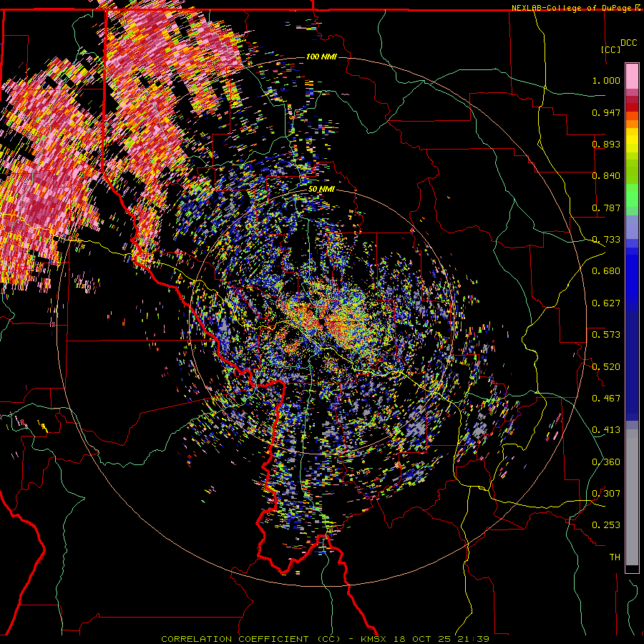Screen dimensions: 644x644
Task: Click the 0.840 scale value
Action: pos(606,176)
